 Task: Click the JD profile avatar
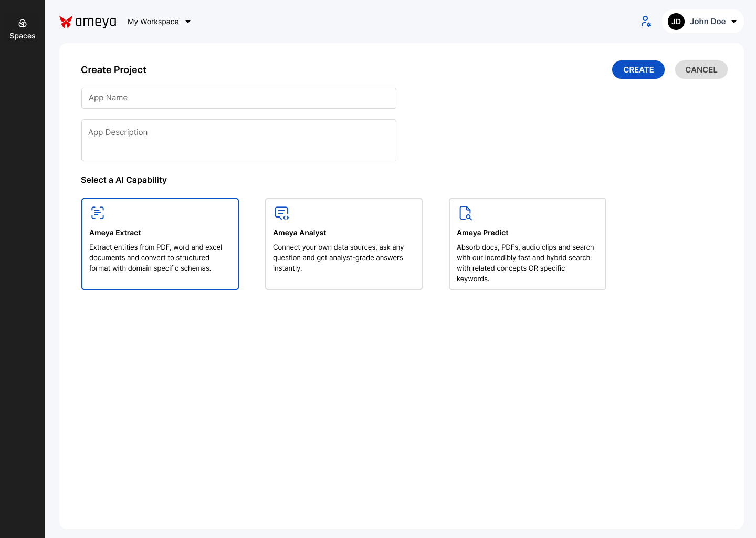pyautogui.click(x=676, y=22)
